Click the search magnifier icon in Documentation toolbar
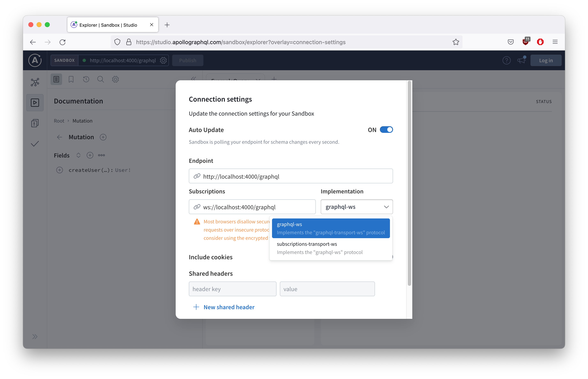Viewport: 588px width, 379px height. [100, 79]
